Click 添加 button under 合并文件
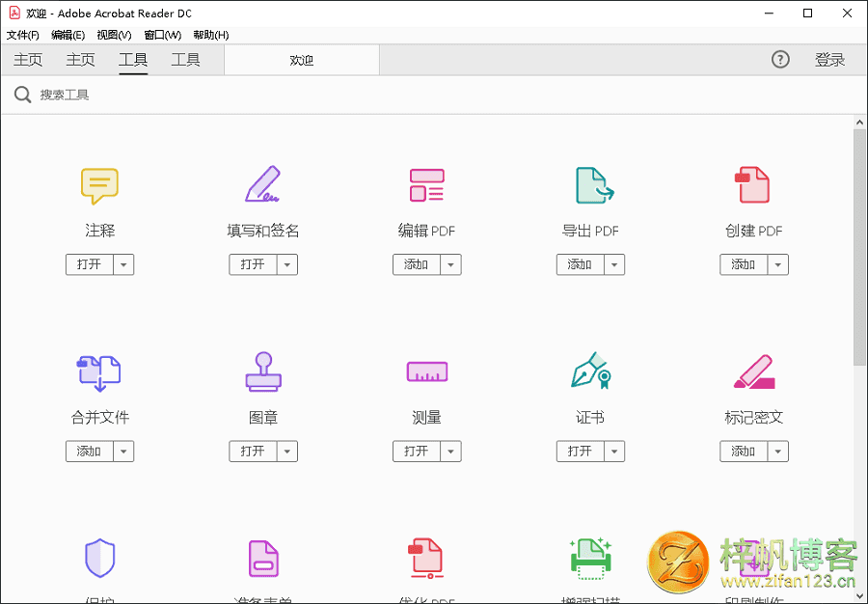This screenshot has height=604, width=868. click(89, 452)
